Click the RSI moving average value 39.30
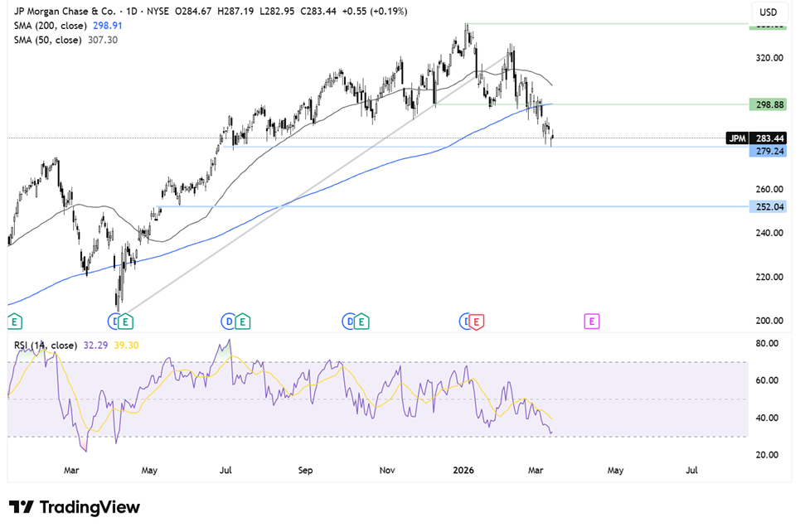This screenshot has height=532, width=800. coord(126,346)
